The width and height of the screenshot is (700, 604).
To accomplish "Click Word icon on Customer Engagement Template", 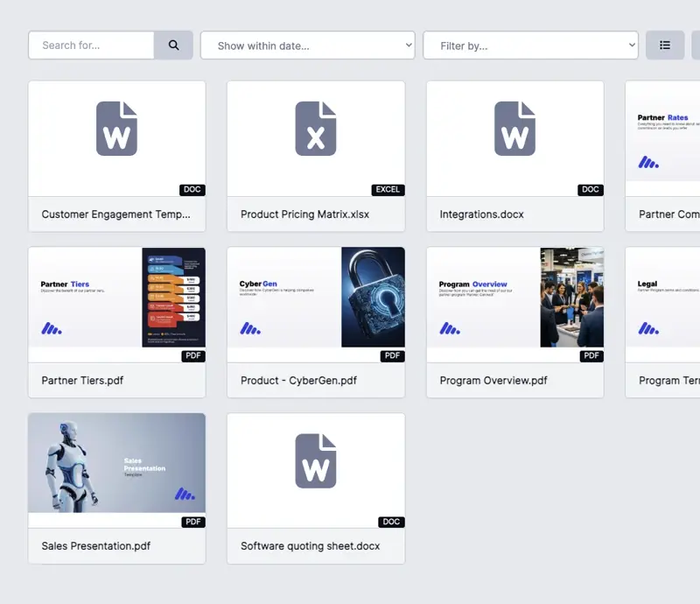I will tap(116, 129).
